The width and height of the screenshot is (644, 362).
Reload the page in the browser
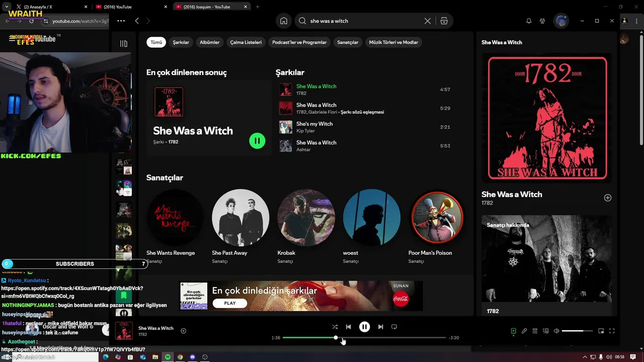pyautogui.click(x=31, y=21)
